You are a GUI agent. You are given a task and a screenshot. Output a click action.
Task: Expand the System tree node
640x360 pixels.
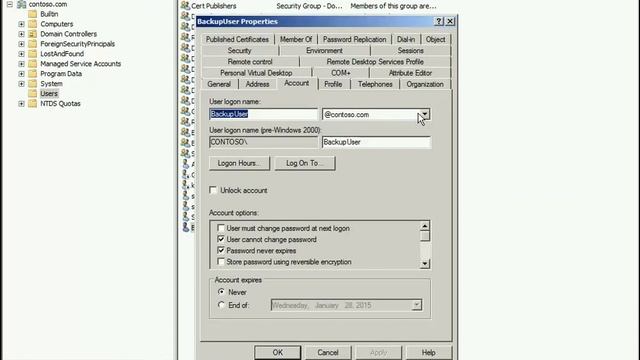click(22, 84)
